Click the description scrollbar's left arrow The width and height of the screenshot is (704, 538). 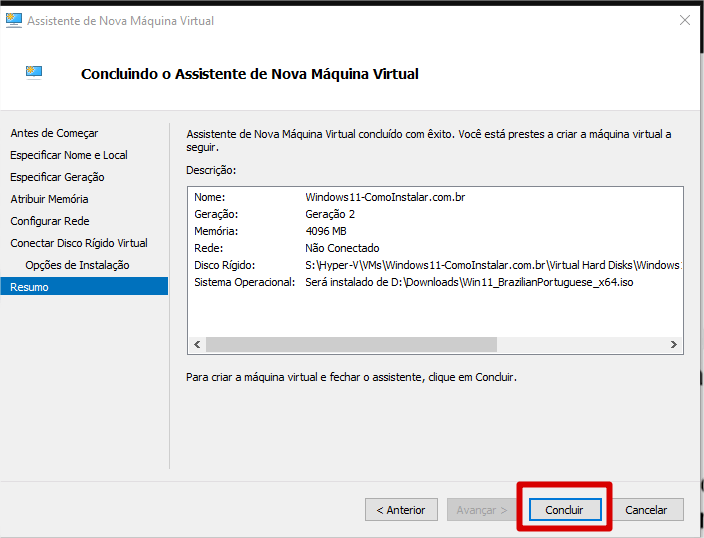pyautogui.click(x=197, y=344)
